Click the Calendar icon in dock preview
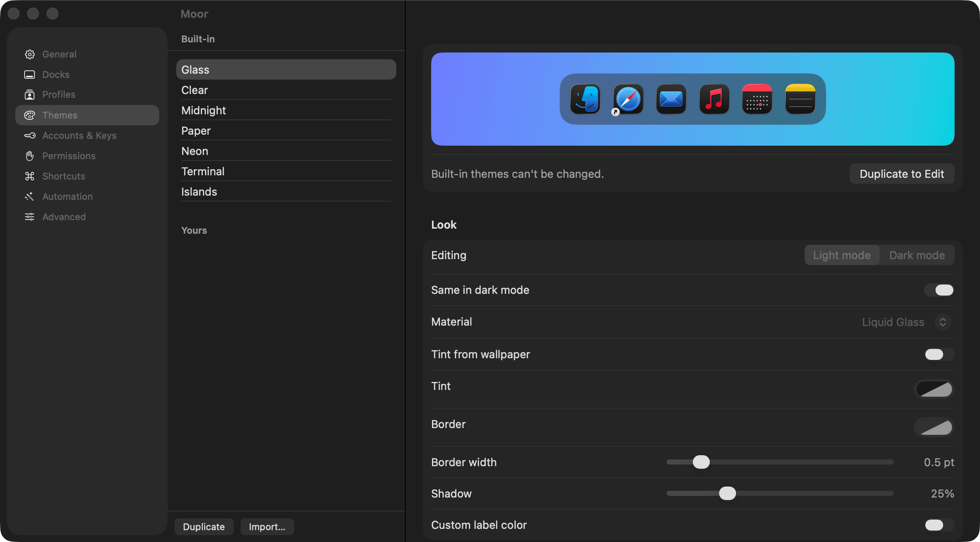The image size is (980, 542). 757,99
